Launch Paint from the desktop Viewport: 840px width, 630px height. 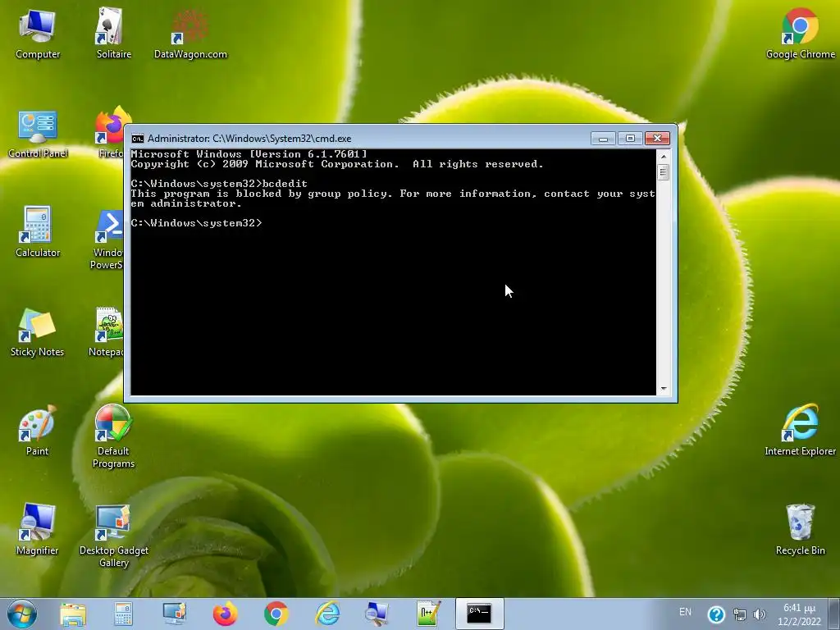click(x=37, y=431)
